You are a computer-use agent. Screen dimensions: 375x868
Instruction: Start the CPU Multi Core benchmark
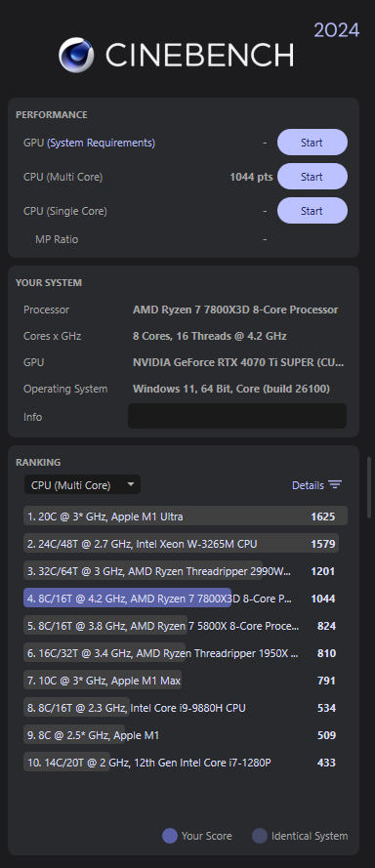pyautogui.click(x=312, y=177)
